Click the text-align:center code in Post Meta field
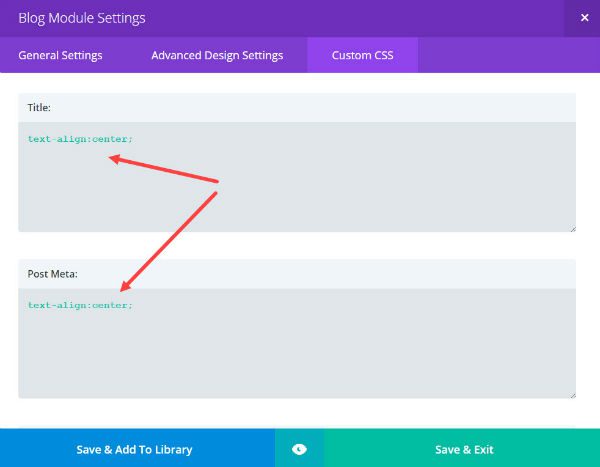 [80, 305]
